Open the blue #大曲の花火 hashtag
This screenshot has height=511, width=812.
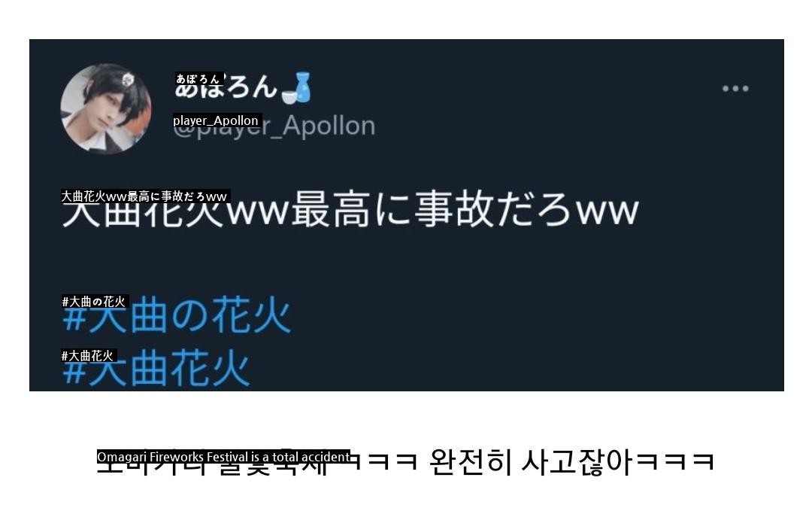point(177,315)
